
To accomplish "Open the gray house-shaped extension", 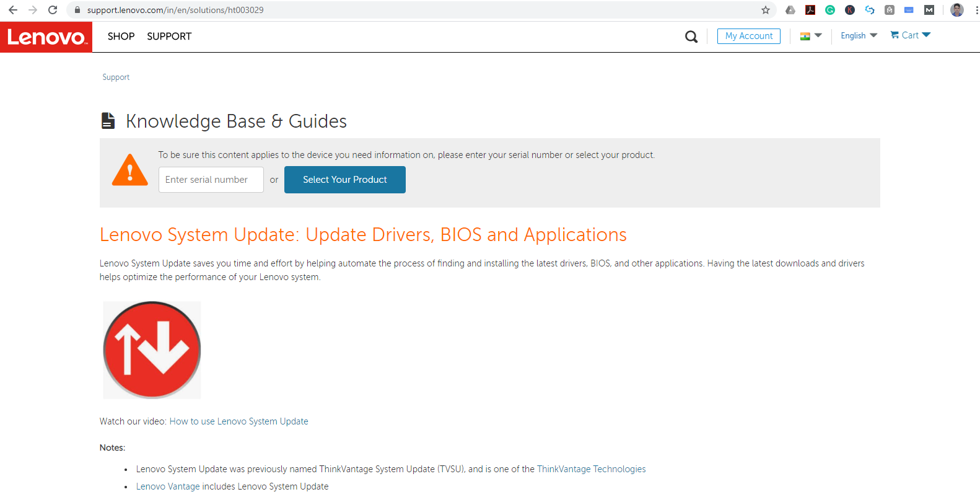I will pos(890,10).
